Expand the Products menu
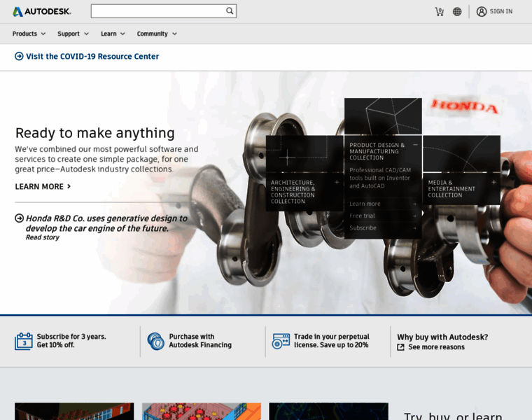Image resolution: width=532 pixels, height=420 pixels. pyautogui.click(x=29, y=34)
